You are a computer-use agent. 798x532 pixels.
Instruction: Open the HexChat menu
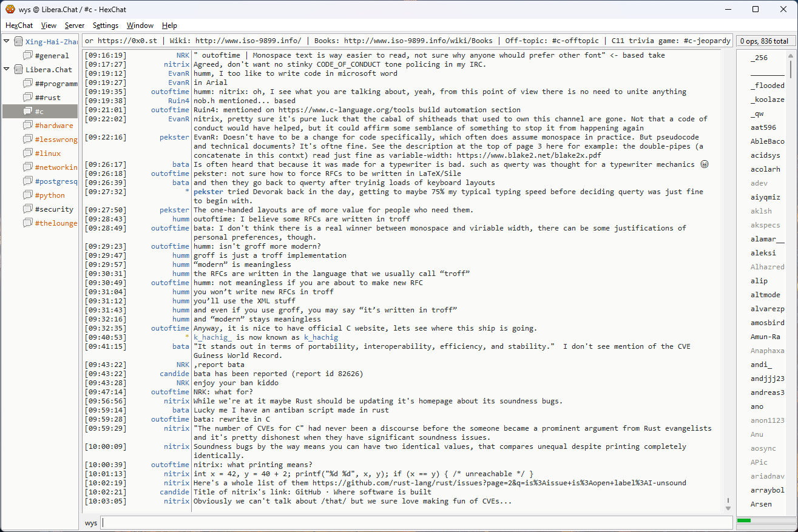coord(19,25)
